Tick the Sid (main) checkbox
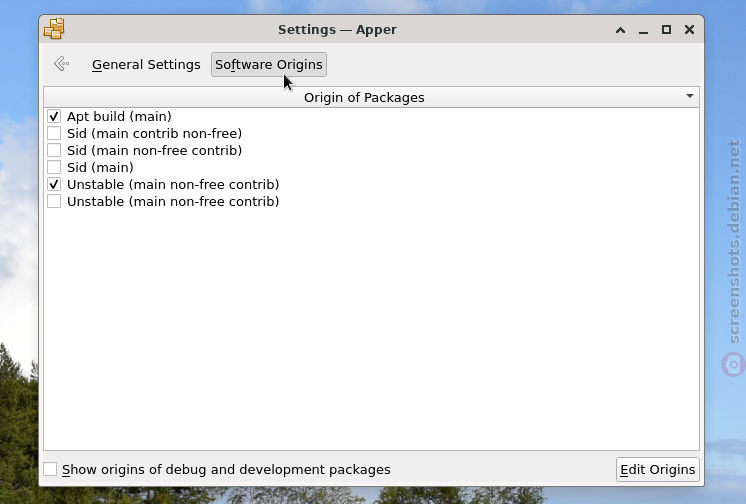This screenshot has height=504, width=746. click(x=54, y=168)
